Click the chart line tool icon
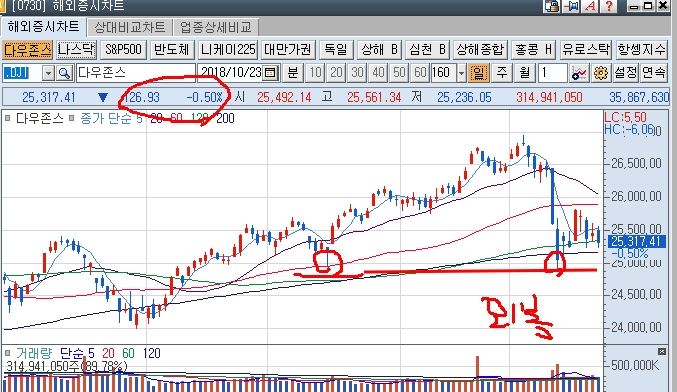Image resolution: width=677 pixels, height=392 pixels. [579, 73]
